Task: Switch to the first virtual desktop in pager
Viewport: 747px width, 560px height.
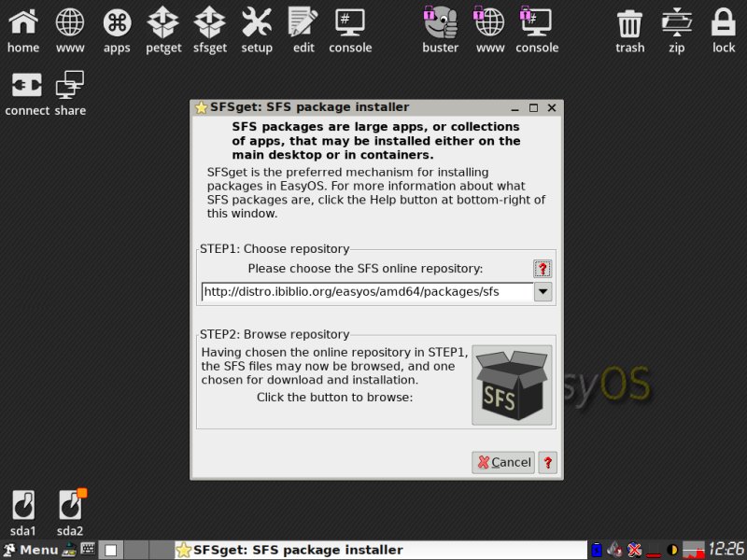Action: (x=111, y=550)
